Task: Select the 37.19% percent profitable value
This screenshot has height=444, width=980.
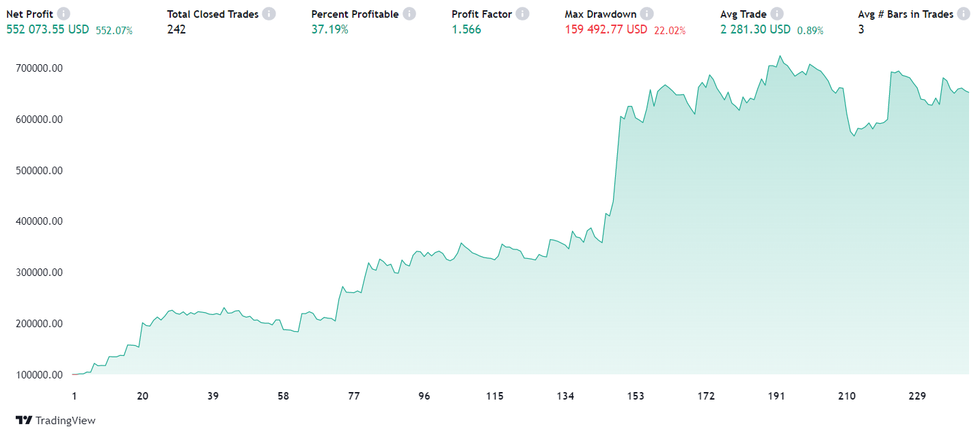Action: click(x=329, y=29)
